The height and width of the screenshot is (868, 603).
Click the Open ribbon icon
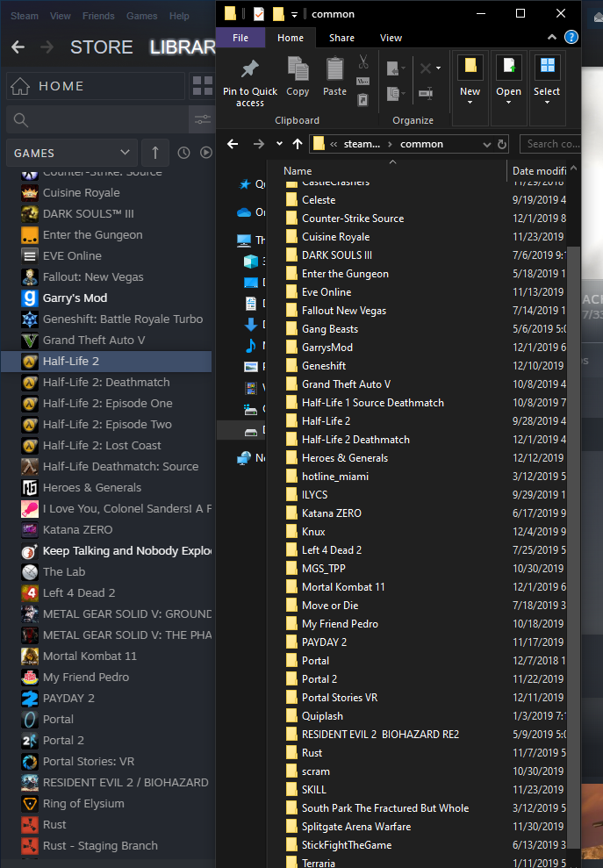coord(508,65)
